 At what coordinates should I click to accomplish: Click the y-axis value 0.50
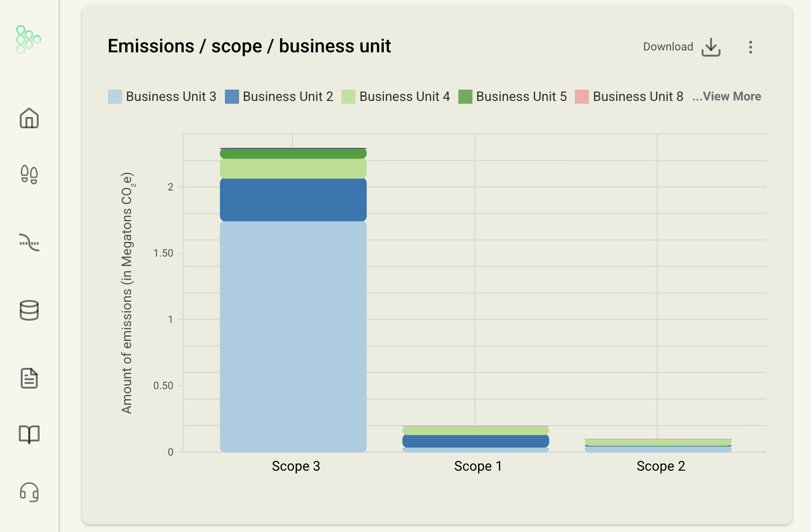164,386
